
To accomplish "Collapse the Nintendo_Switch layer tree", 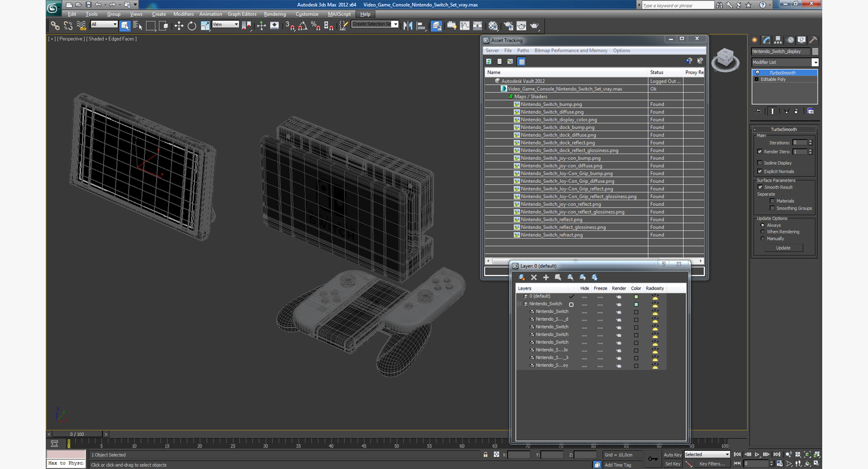I will coord(519,304).
